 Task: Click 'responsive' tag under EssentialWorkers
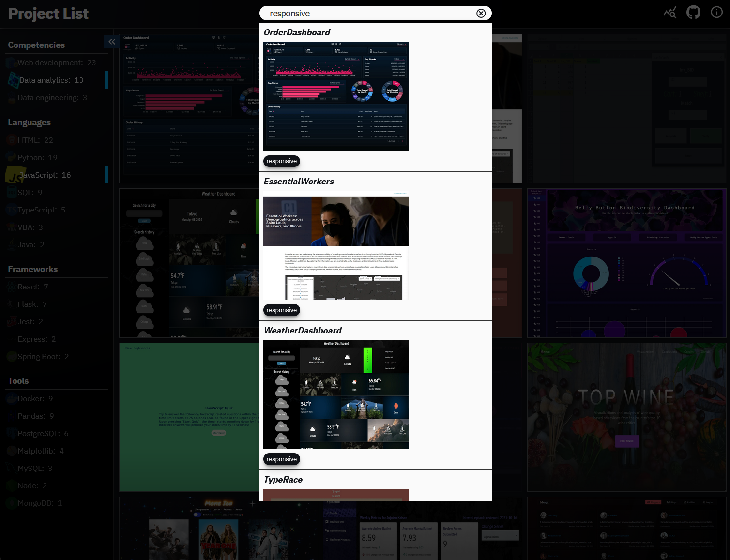[282, 310]
